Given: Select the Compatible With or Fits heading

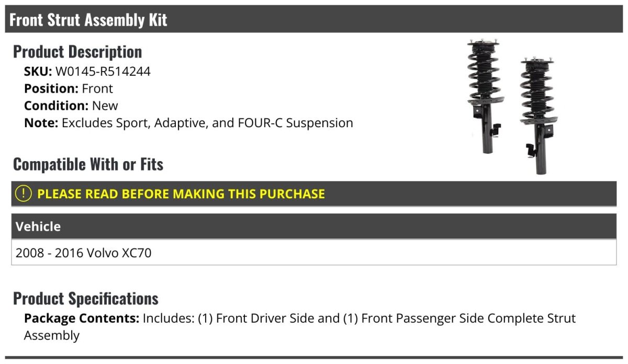Looking at the screenshot, I should [x=88, y=164].
